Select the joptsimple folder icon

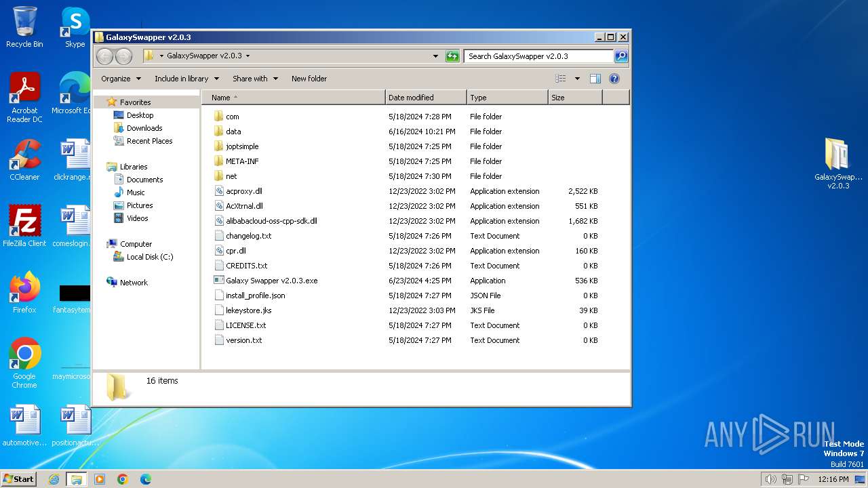coord(218,146)
